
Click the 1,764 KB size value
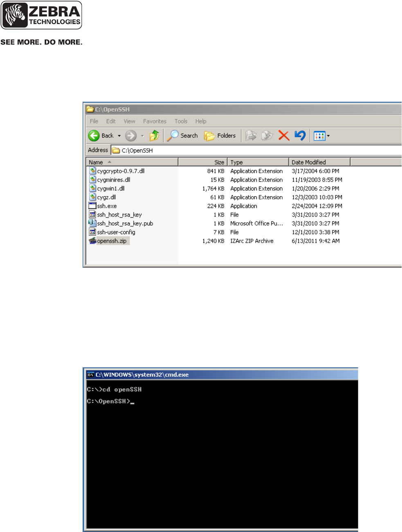(213, 189)
